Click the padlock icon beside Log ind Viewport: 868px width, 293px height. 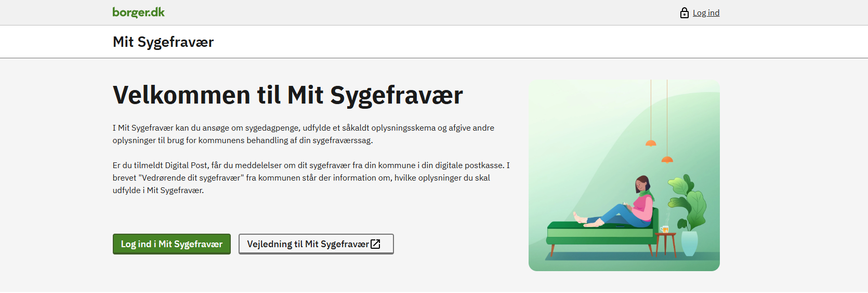click(684, 13)
